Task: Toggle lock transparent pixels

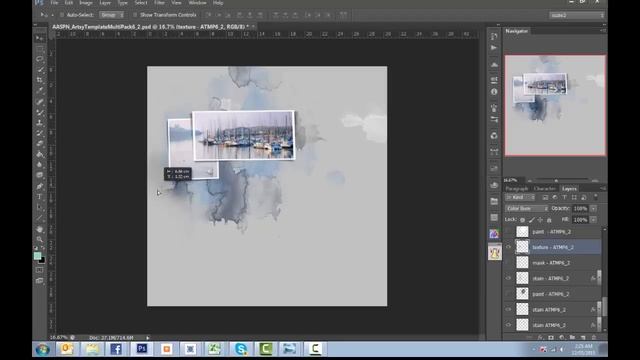Action: click(522, 220)
